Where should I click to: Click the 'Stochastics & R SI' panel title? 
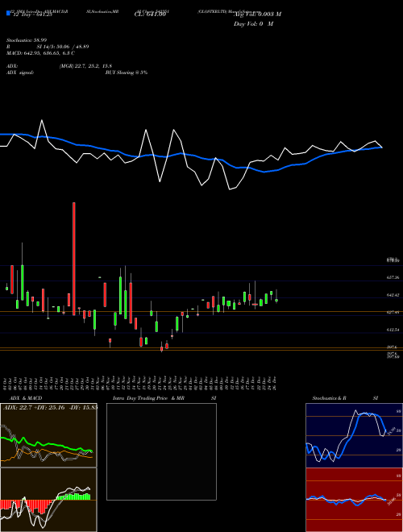[x=345, y=398]
